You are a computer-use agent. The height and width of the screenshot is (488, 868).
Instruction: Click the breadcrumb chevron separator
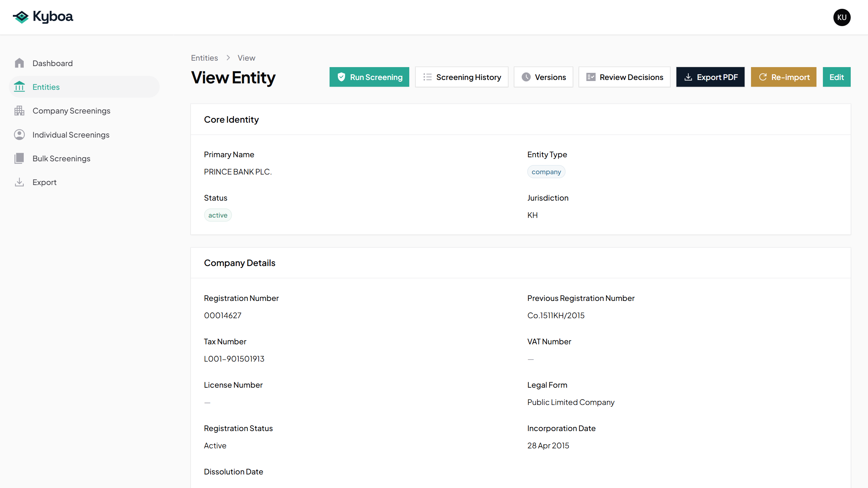(x=228, y=58)
